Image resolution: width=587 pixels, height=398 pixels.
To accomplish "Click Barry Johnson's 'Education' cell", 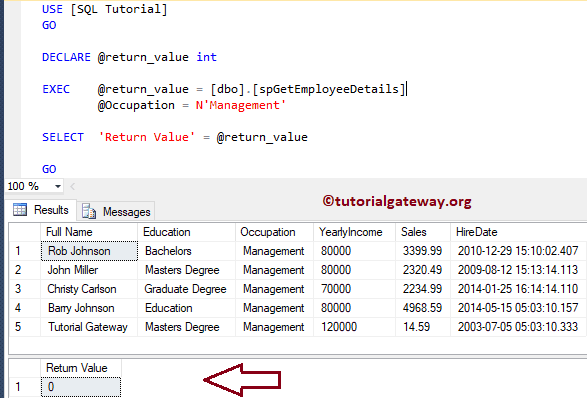I will point(186,308).
